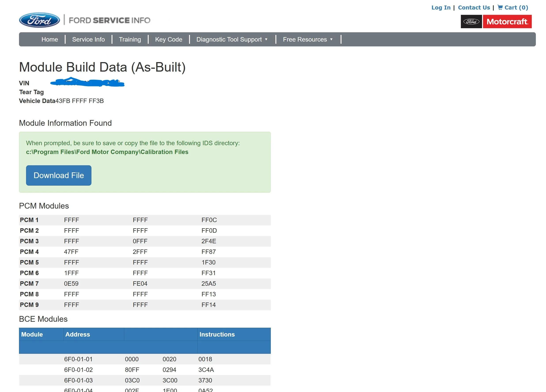Select value 0294 in 6F0-01-02 row
This screenshot has width=546, height=392.
(169, 370)
